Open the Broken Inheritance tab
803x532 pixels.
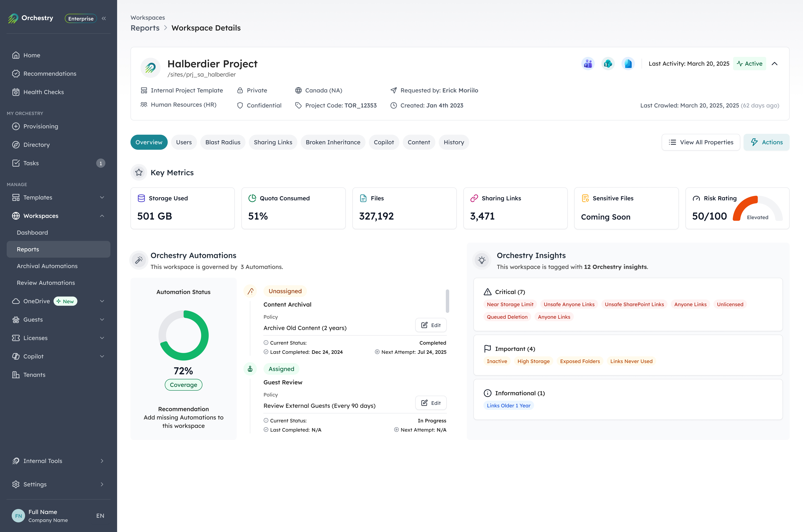333,142
